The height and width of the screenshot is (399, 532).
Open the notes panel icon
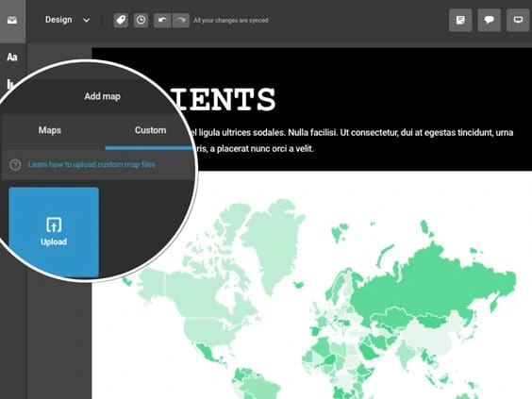[x=460, y=20]
